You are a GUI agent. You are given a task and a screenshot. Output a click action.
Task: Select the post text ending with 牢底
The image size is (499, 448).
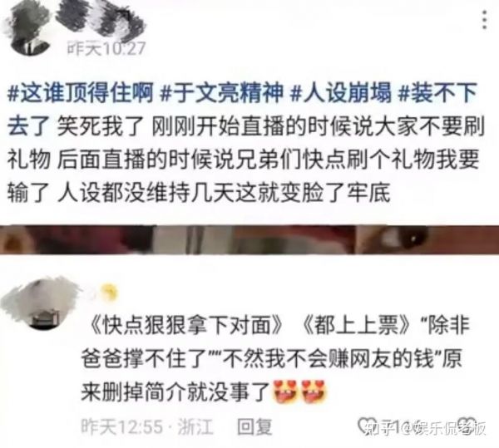coord(245,142)
